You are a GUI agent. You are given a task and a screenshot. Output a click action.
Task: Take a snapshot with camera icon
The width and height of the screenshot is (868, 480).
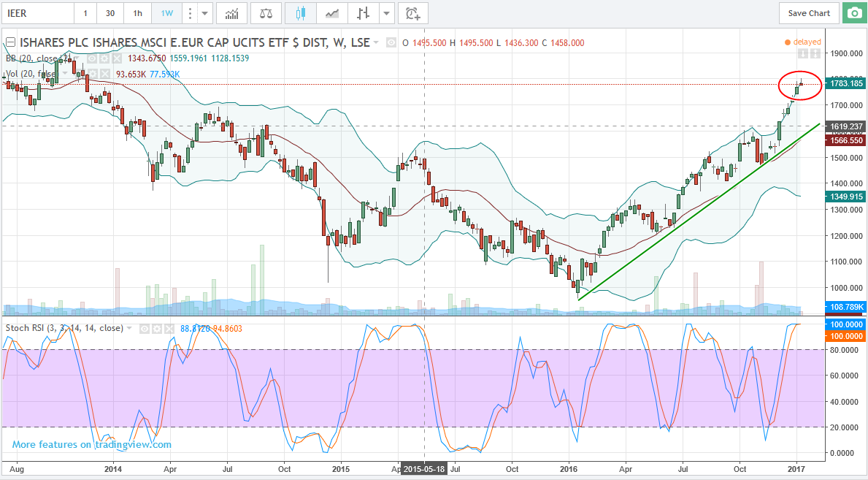[x=852, y=13]
